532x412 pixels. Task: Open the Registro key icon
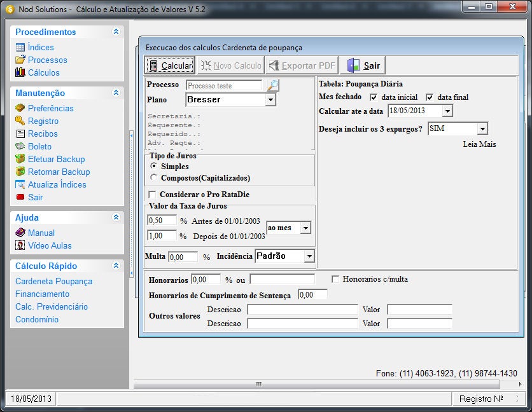[x=20, y=121]
